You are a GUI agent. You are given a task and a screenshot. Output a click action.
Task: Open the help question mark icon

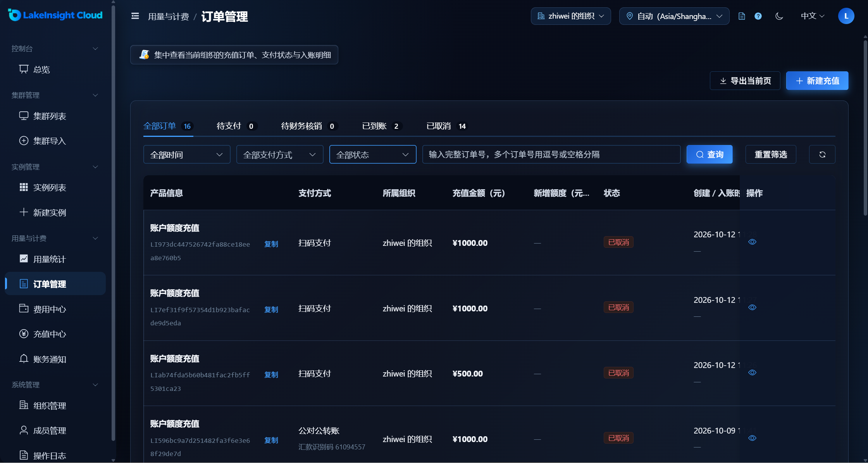point(758,16)
